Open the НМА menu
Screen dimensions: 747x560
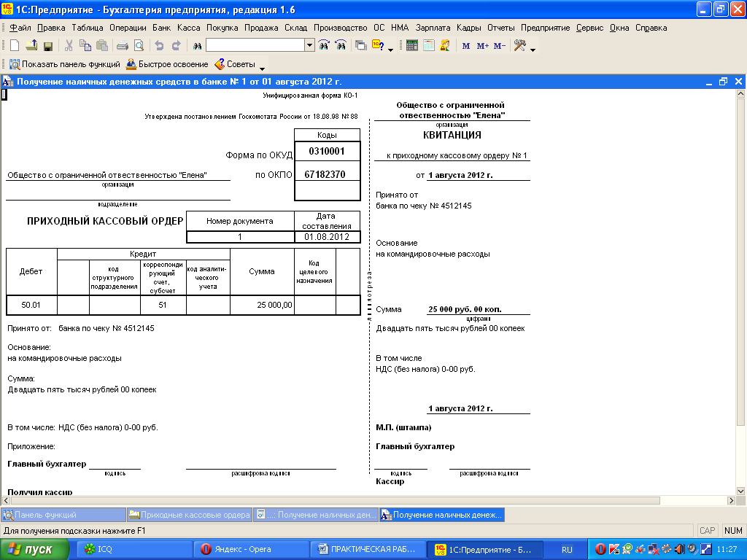pos(400,28)
